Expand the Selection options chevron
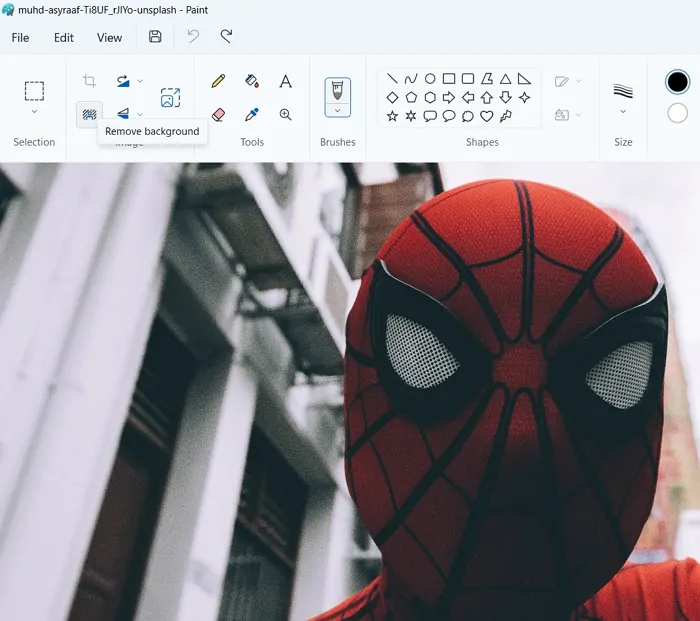700x621 pixels. [34, 112]
